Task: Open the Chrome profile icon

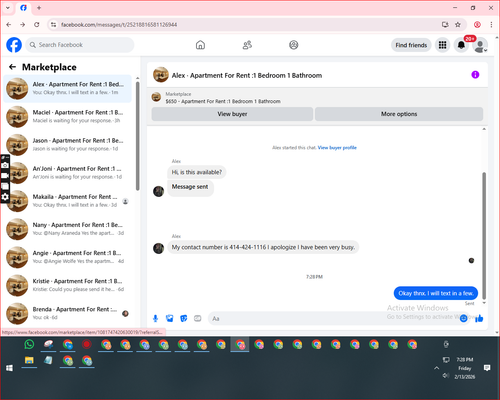Action: (x=477, y=25)
